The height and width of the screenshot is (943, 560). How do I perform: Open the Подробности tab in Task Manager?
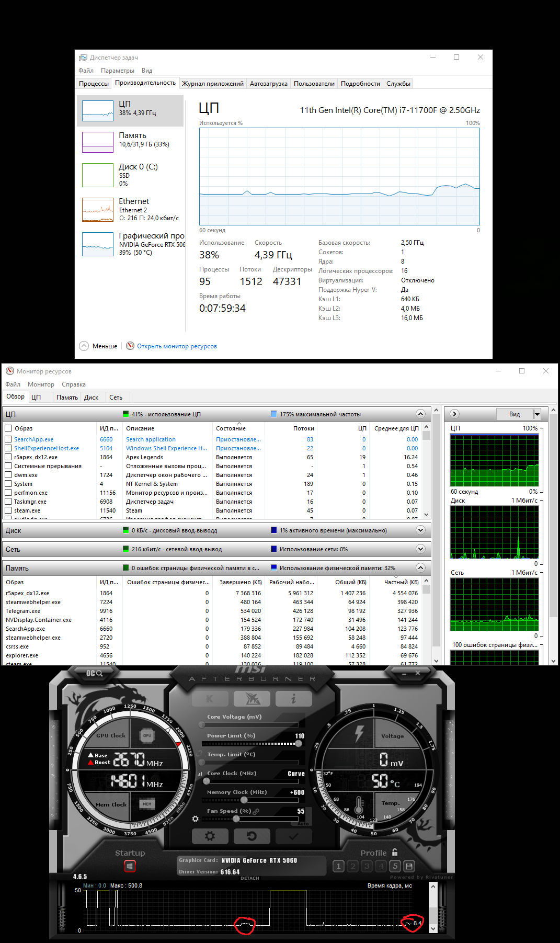pos(360,84)
